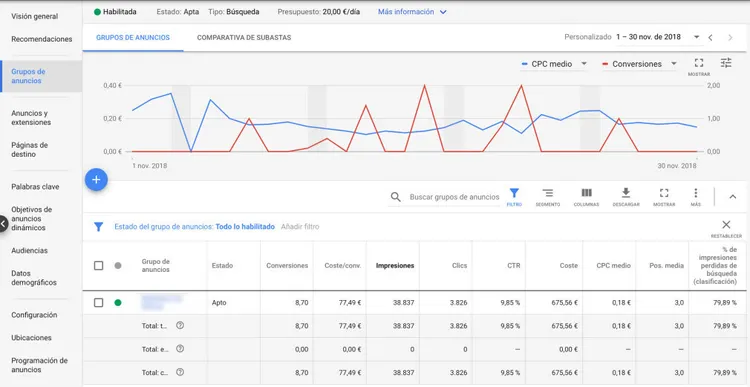Tick the select-all checkbox in table header
Image resolution: width=750 pixels, height=387 pixels.
pyautogui.click(x=99, y=265)
